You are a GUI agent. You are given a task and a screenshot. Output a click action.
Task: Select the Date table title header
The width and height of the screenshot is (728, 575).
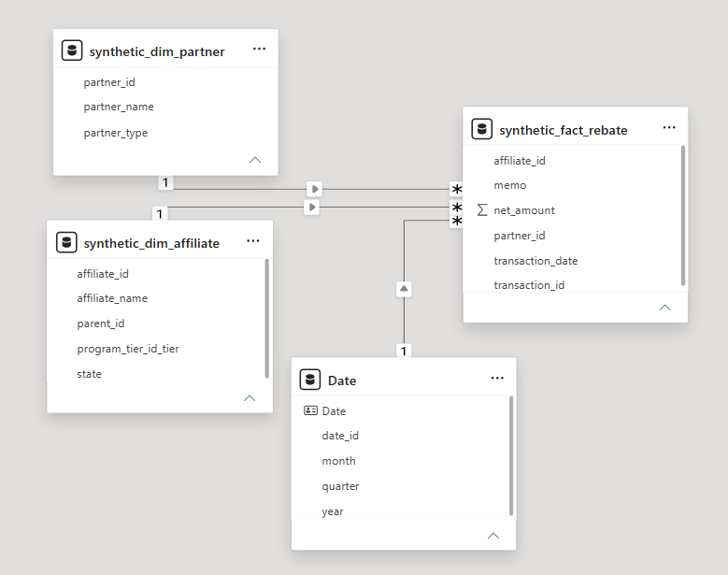pyautogui.click(x=342, y=381)
